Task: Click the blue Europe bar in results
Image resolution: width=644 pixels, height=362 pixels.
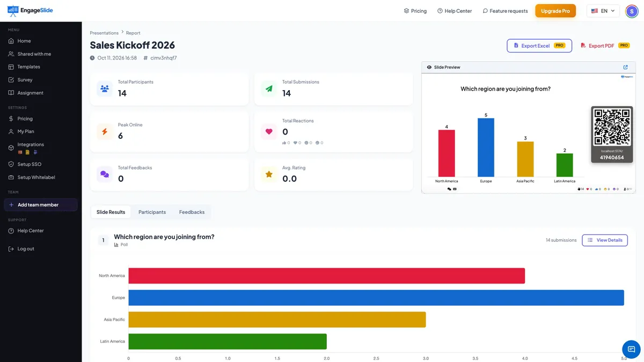Action: 376,298
